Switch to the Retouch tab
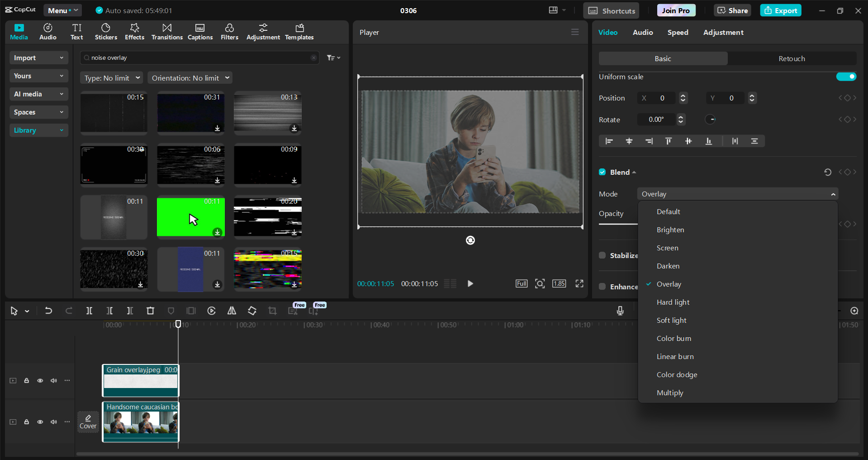Screen dimensions: 868x460 [792, 58]
